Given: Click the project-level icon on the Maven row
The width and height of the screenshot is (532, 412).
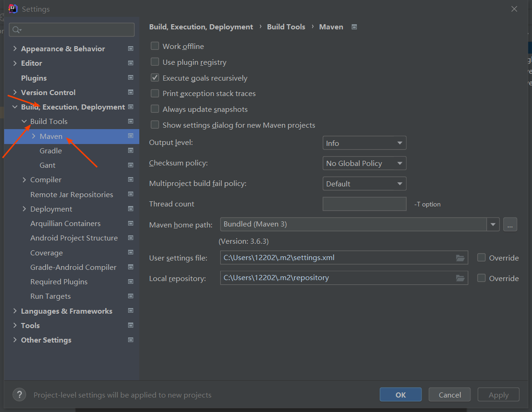Looking at the screenshot, I should click(x=130, y=136).
